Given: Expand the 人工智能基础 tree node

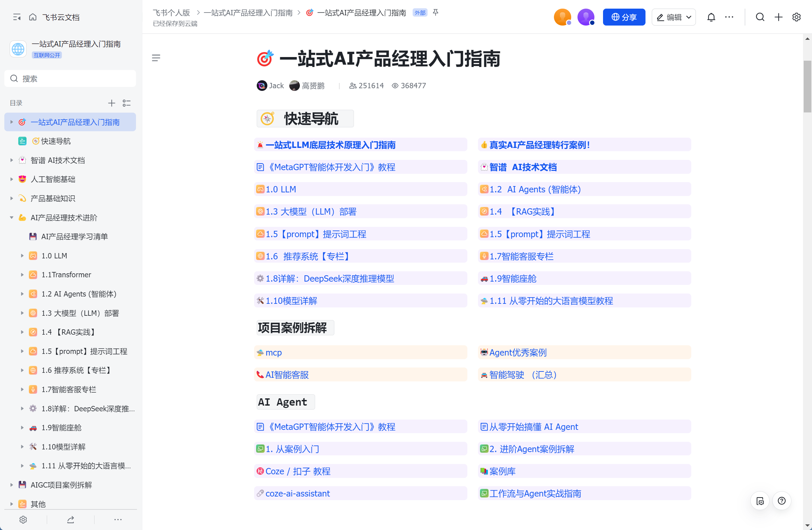Looking at the screenshot, I should pos(12,179).
